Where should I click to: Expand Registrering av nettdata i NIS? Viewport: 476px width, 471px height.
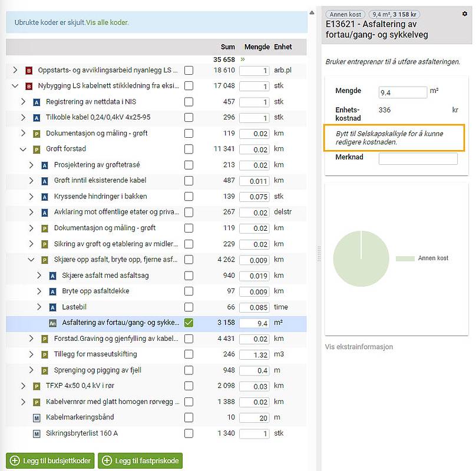coord(23,102)
